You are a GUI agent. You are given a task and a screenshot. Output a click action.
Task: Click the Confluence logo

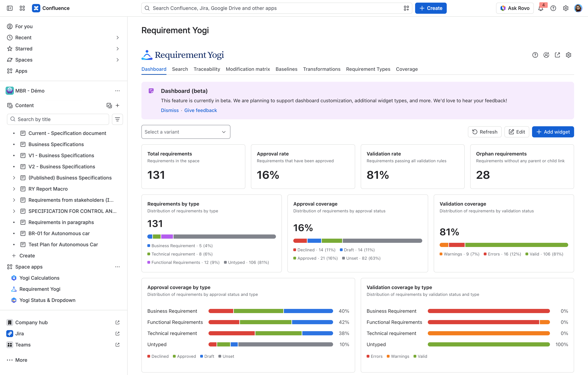coord(51,8)
